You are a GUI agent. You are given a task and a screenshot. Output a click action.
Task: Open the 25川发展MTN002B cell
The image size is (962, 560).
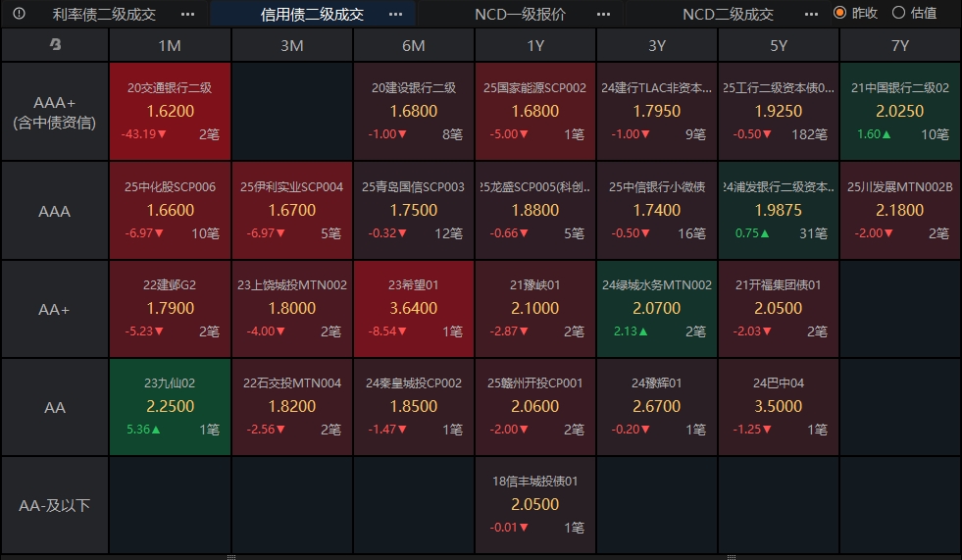(899, 211)
